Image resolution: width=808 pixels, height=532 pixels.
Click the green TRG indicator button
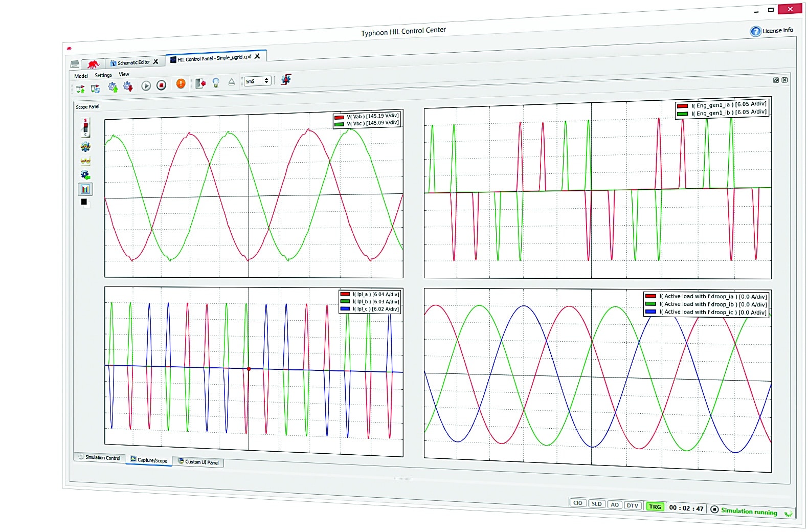point(655,507)
